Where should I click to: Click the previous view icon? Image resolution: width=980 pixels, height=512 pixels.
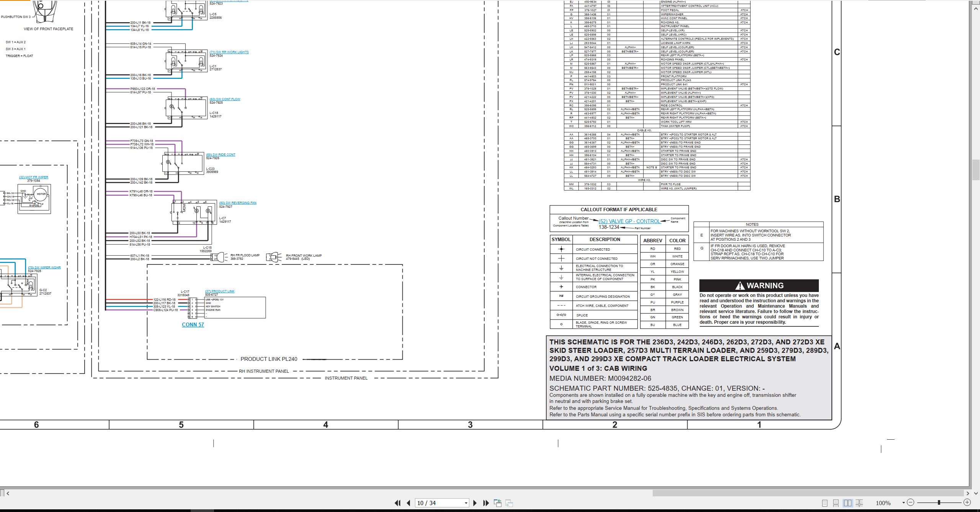(498, 503)
